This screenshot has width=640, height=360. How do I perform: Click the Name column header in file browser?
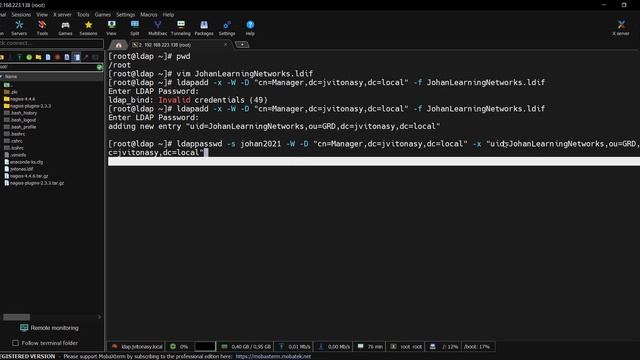click(51, 76)
